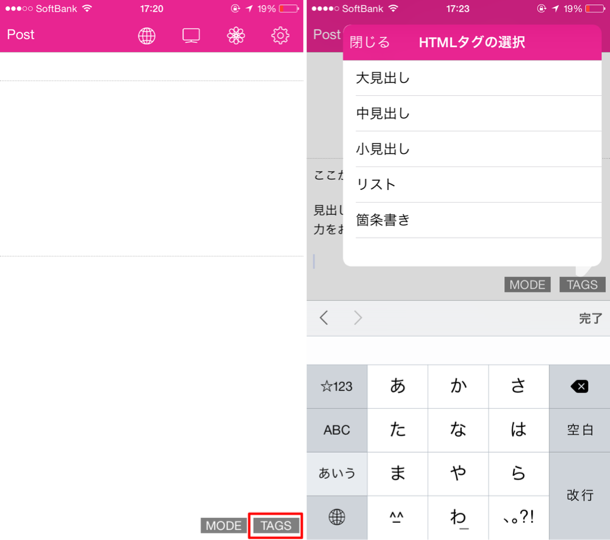610x540 pixels.
Task: Switch keyboard to ABC mode
Action: pos(337,430)
